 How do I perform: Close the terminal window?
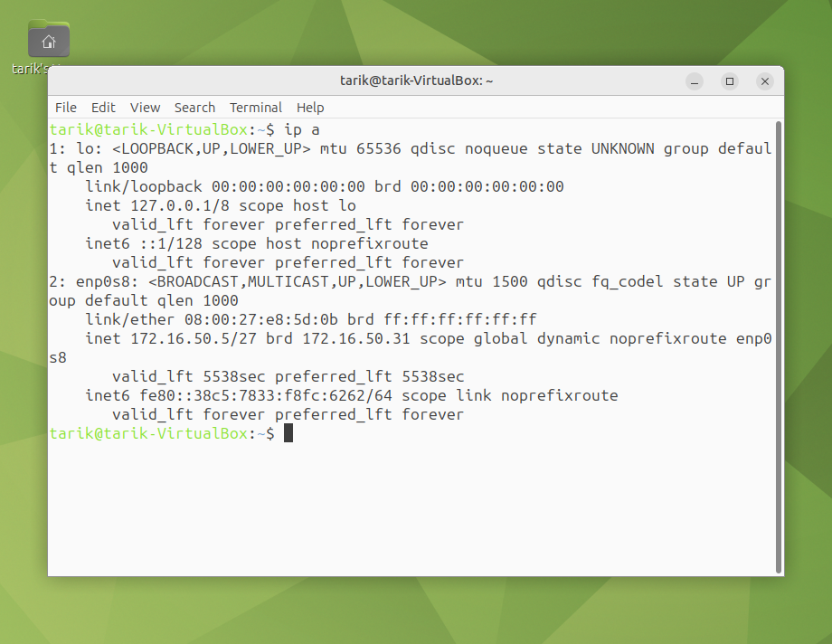(764, 81)
